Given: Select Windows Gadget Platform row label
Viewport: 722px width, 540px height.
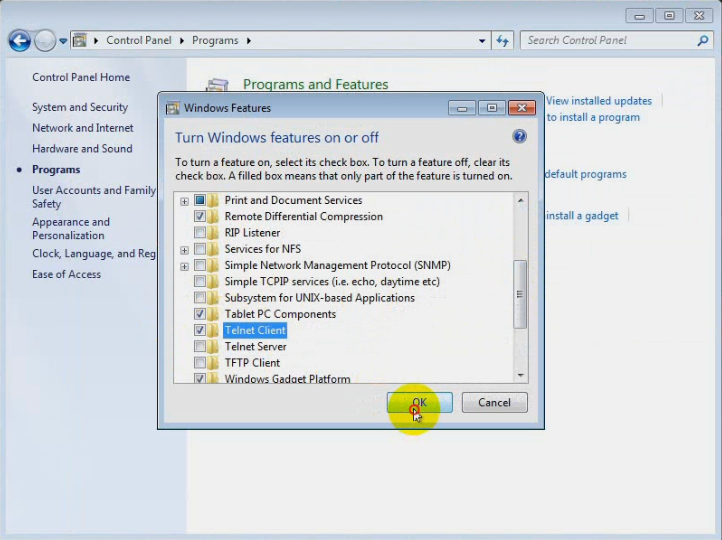Looking at the screenshot, I should (x=287, y=379).
